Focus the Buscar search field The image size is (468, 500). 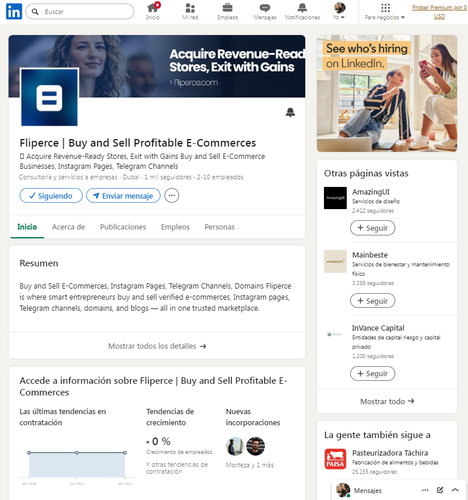(x=80, y=12)
